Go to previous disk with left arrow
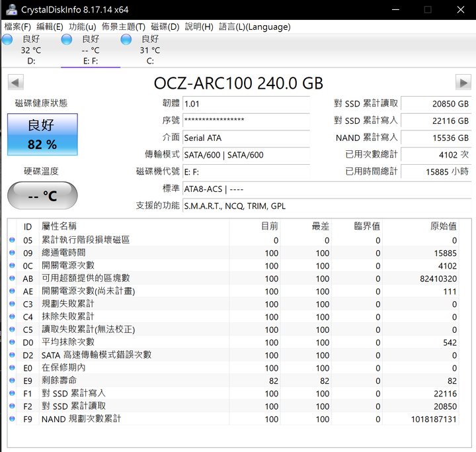Screen dimensions: 476x452 click(15, 82)
